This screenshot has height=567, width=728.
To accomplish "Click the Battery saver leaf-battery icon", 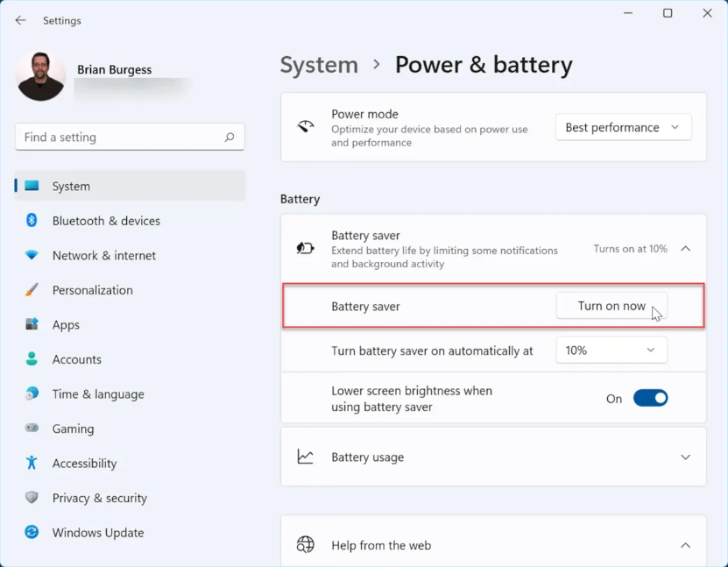I will [306, 248].
